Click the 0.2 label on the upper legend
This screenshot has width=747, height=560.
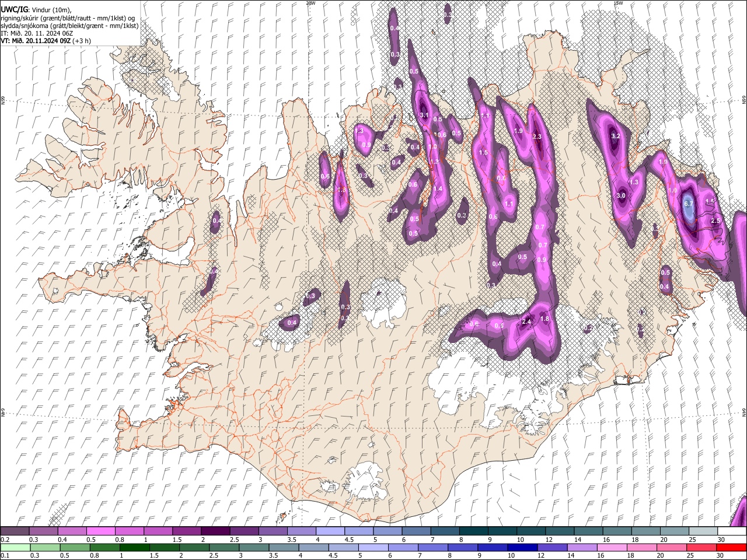point(5,540)
